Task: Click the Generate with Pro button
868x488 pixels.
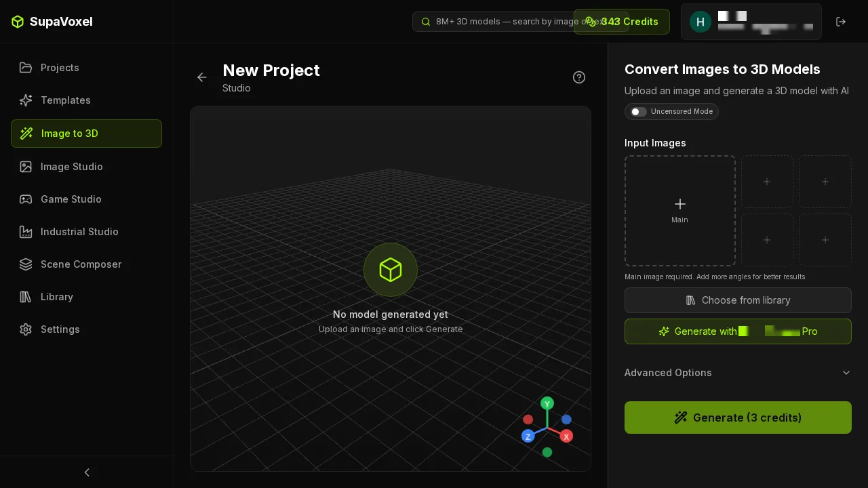Action: (738, 331)
